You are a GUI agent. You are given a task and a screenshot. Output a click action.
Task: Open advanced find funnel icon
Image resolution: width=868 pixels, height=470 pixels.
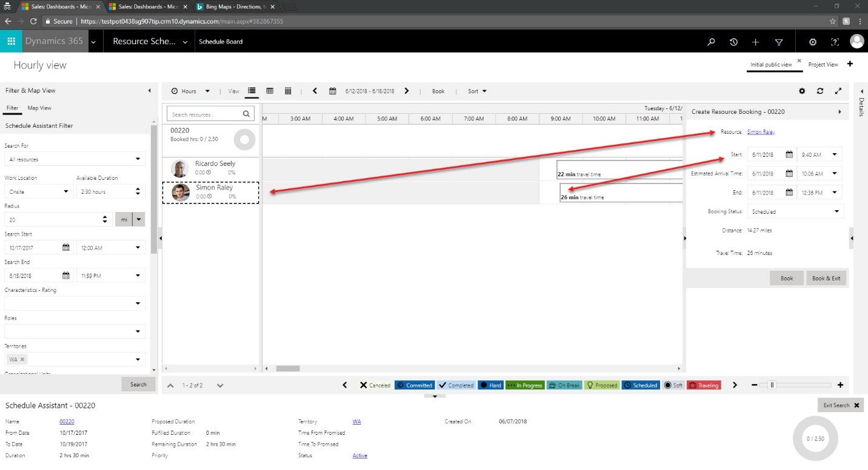click(x=779, y=42)
